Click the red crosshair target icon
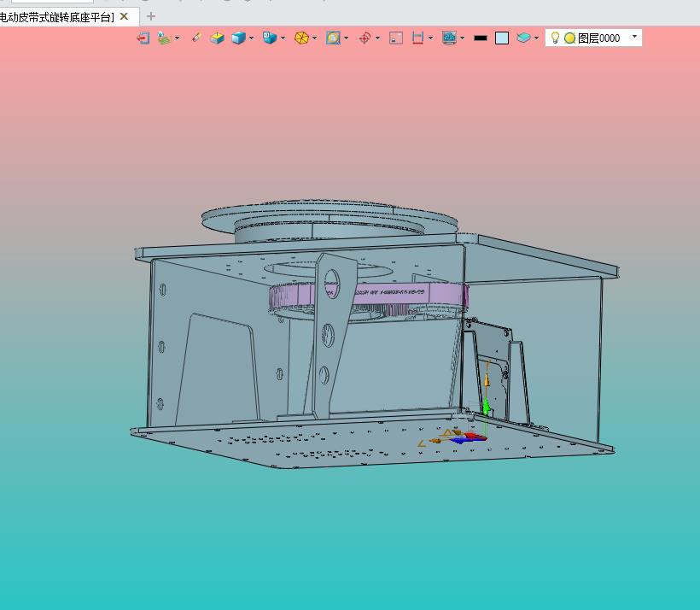 click(x=365, y=38)
